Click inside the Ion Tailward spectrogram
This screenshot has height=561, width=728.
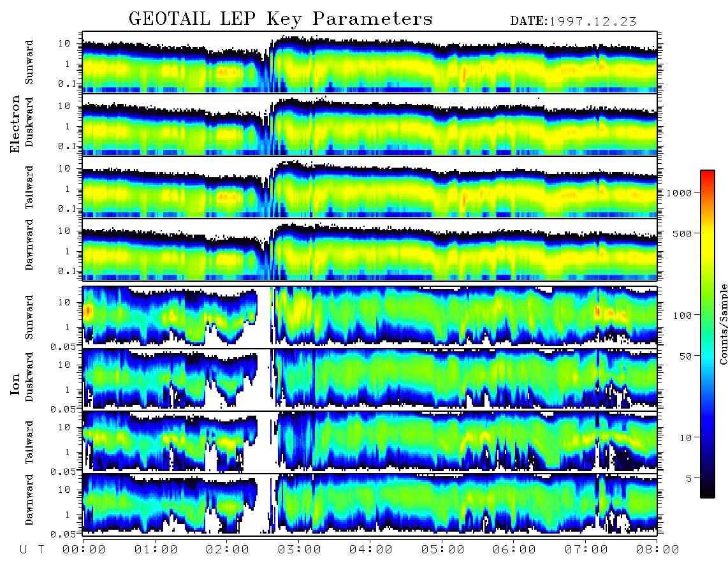370,442
